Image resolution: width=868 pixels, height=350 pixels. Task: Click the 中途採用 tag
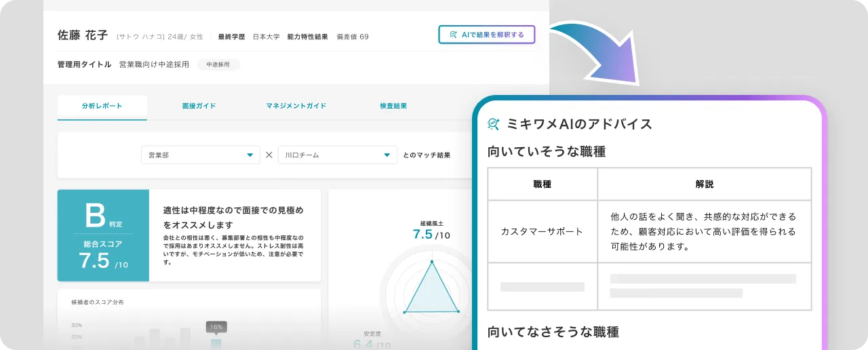(x=218, y=64)
